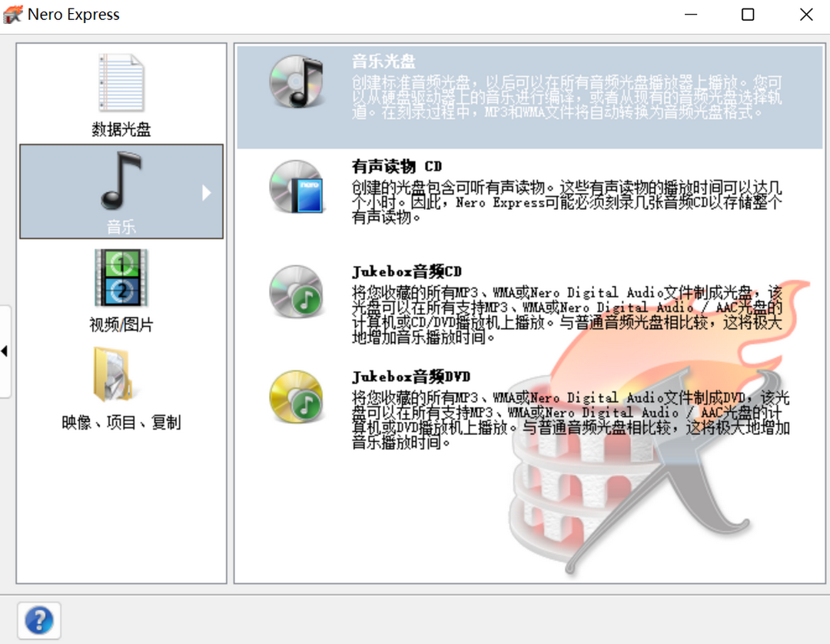Click the Nero Express title bar icon
Image resolution: width=830 pixels, height=644 pixels.
tap(12, 14)
